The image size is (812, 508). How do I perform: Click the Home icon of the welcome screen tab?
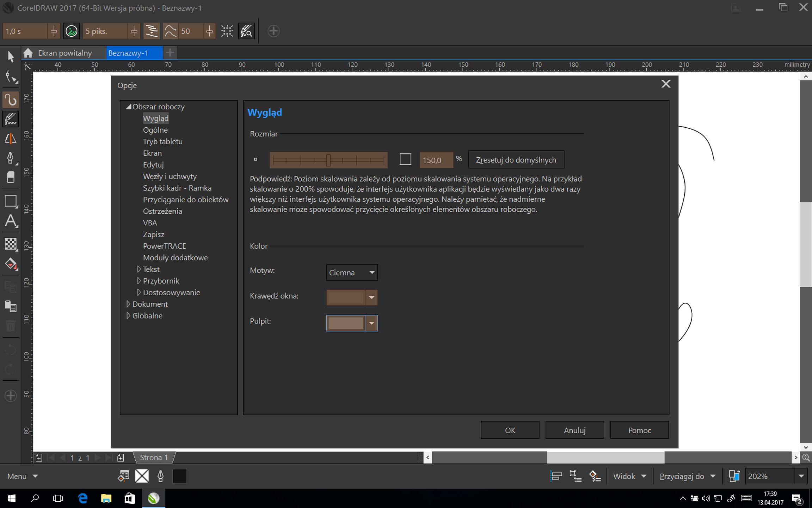28,53
